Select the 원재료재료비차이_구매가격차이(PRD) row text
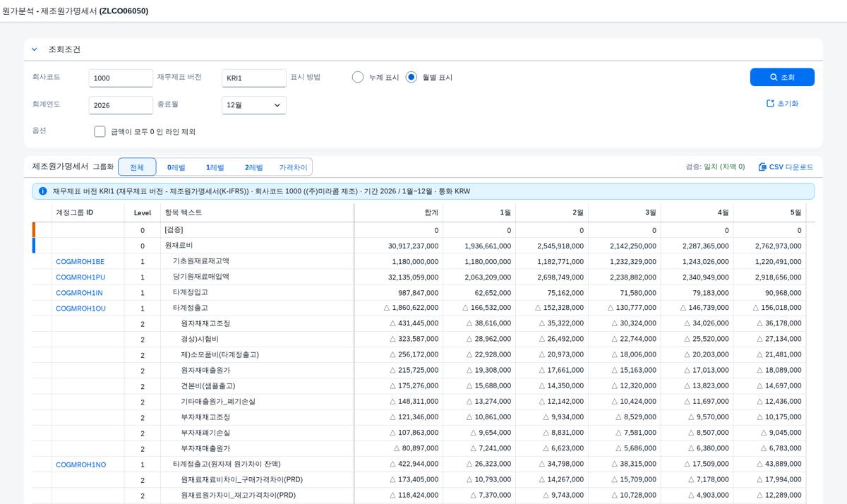The image size is (847, 504). (x=241, y=479)
